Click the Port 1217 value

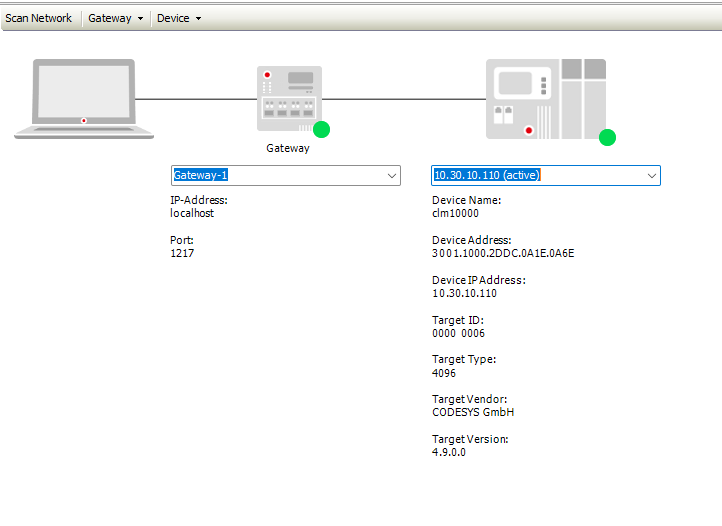pos(182,254)
